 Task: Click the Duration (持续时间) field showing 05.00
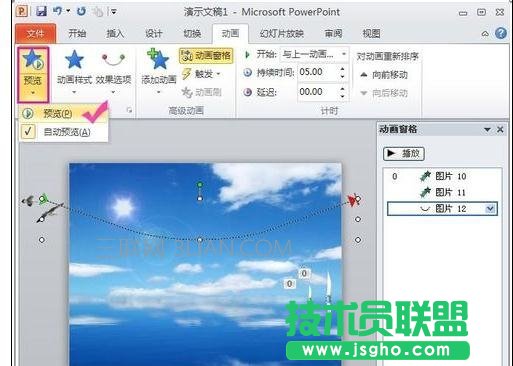[317, 72]
